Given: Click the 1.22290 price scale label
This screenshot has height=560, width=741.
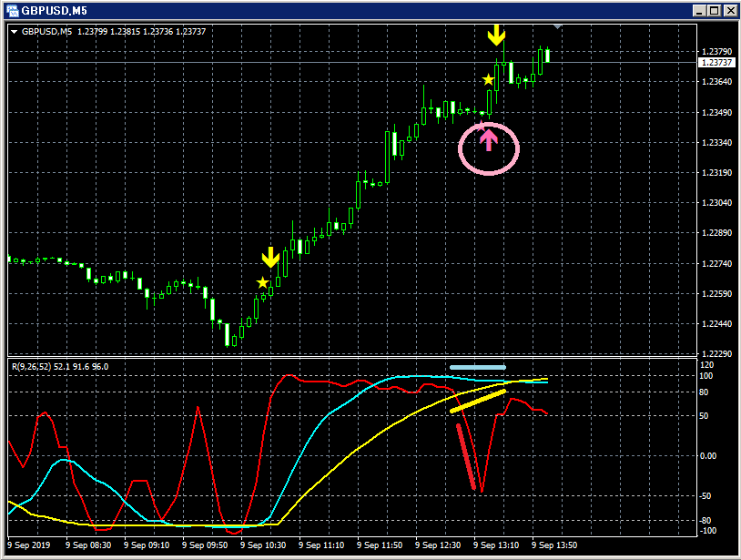Looking at the screenshot, I should [717, 353].
